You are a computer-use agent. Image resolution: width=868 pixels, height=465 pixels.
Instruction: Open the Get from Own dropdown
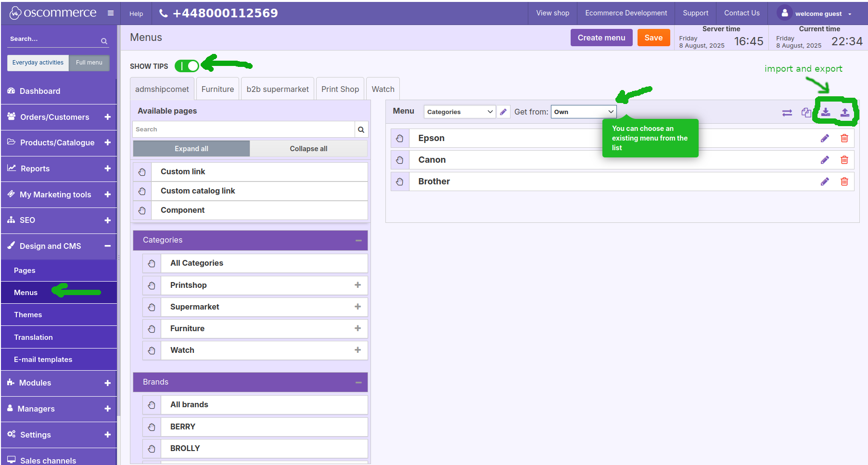tap(584, 112)
